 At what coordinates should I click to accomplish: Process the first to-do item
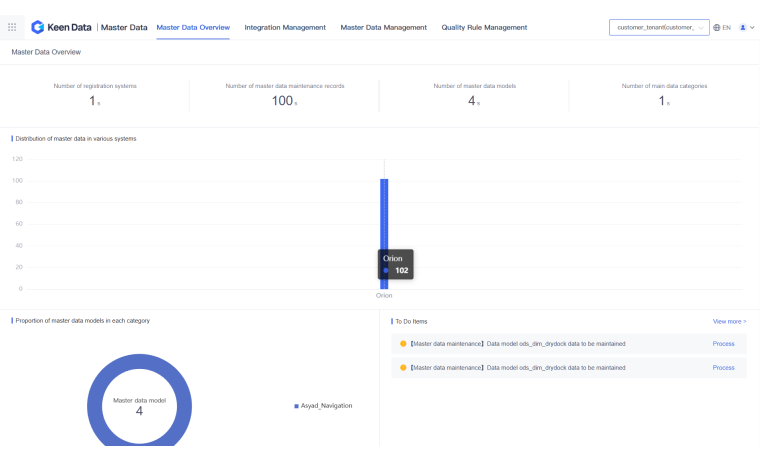(723, 343)
